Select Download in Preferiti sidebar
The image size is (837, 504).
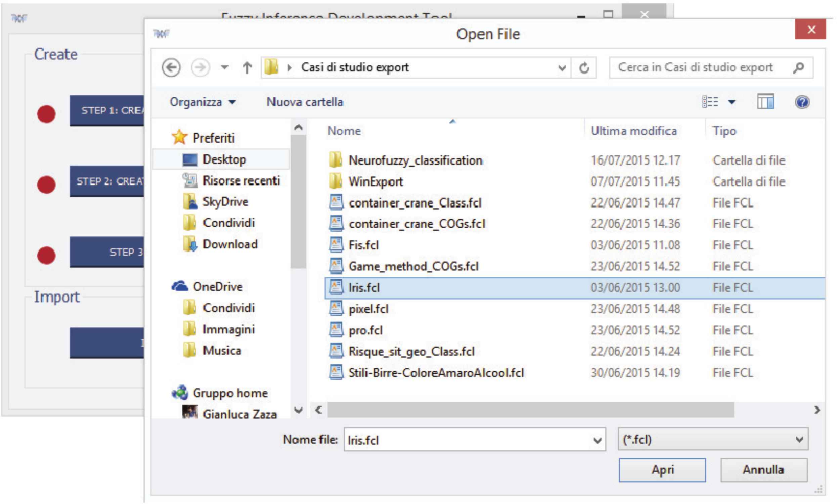point(230,244)
